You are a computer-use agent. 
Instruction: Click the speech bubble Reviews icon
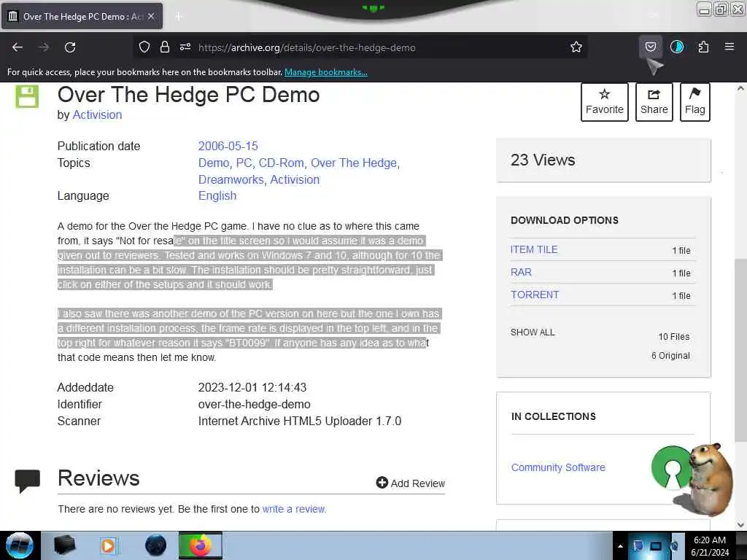[28, 481]
